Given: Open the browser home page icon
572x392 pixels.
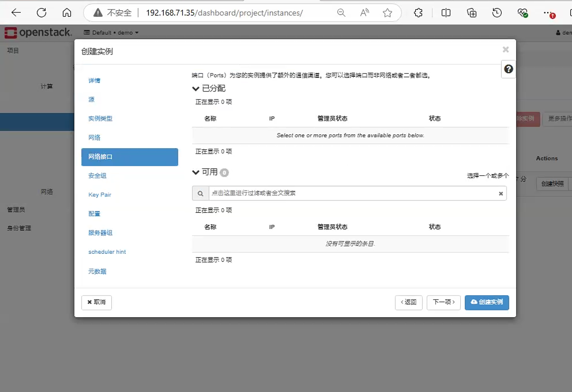Looking at the screenshot, I should click(x=67, y=13).
